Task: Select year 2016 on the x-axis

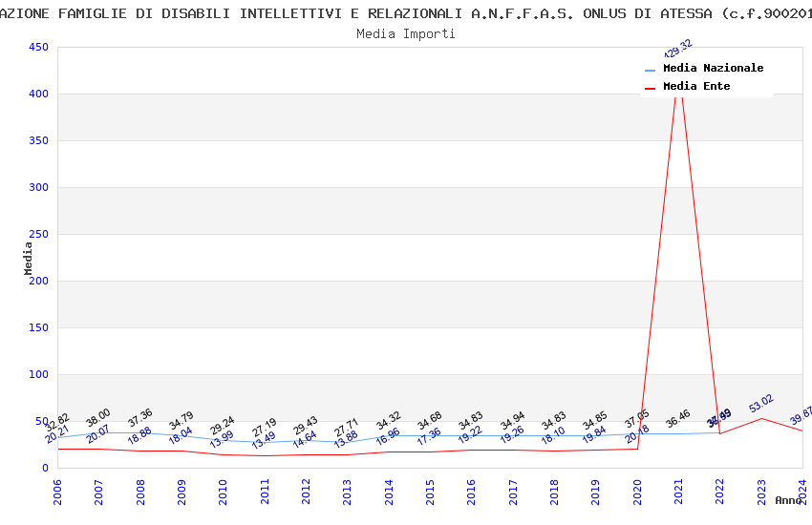Action: pos(472,492)
